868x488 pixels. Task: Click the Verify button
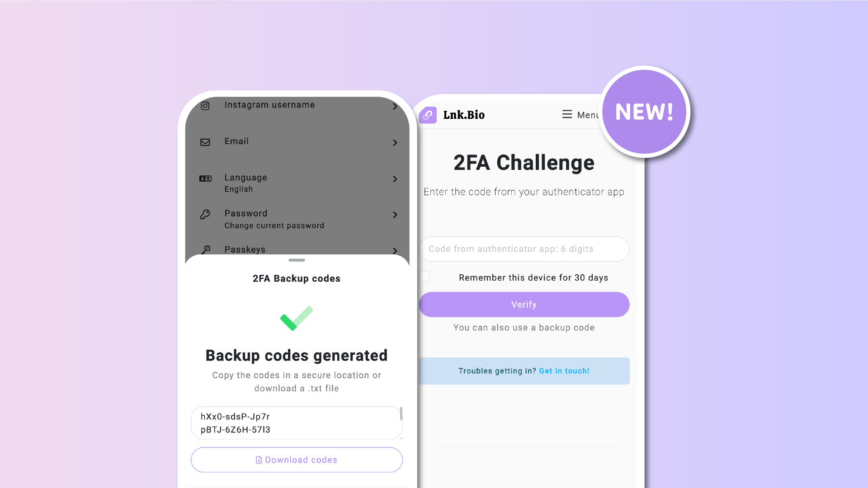524,305
